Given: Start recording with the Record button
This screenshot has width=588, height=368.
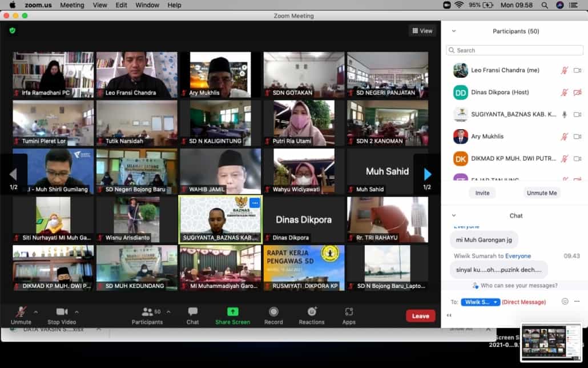Looking at the screenshot, I should [x=274, y=316].
